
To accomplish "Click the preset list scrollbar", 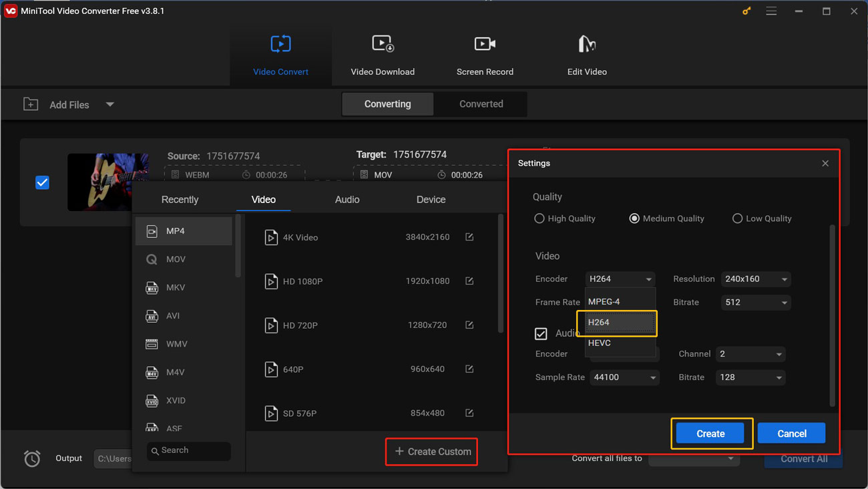I will pyautogui.click(x=501, y=274).
